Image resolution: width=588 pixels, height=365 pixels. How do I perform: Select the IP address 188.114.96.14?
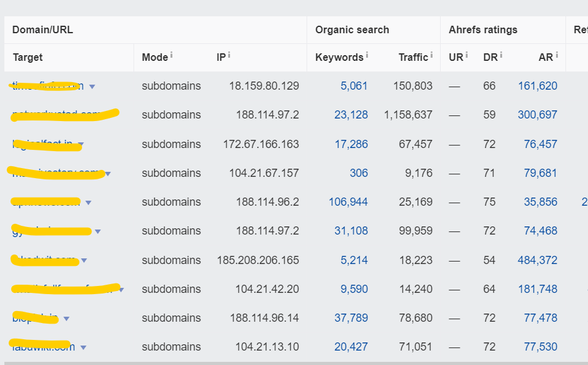click(x=265, y=318)
